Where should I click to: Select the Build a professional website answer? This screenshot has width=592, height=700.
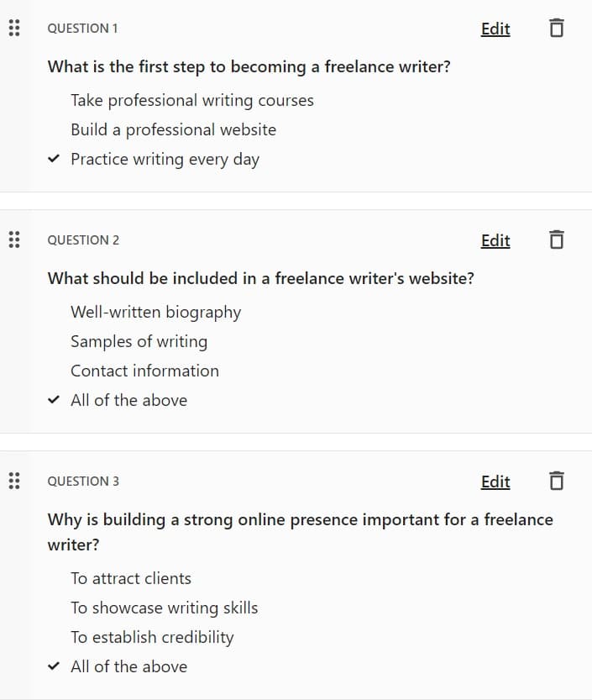(173, 130)
